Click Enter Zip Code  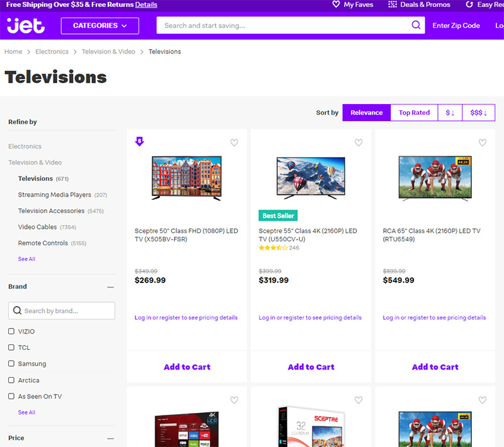point(456,25)
